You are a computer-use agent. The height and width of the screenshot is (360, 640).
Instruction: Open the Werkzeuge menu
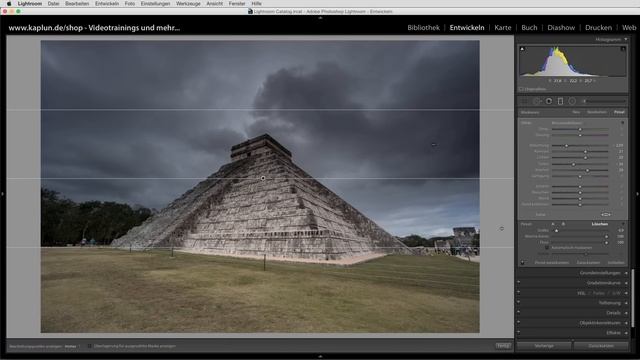(x=188, y=4)
